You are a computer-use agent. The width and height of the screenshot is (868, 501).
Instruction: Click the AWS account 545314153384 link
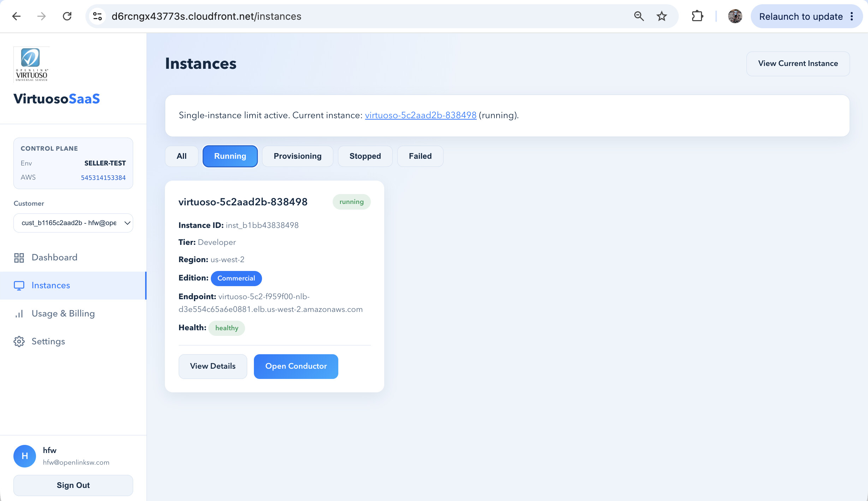click(x=103, y=177)
